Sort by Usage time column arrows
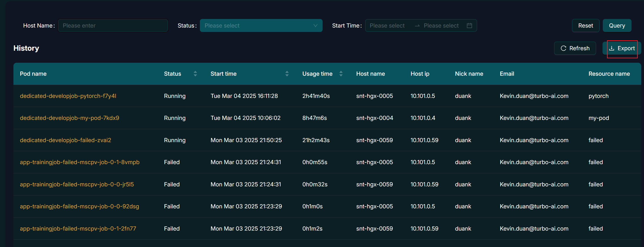644x247 pixels. 341,74
